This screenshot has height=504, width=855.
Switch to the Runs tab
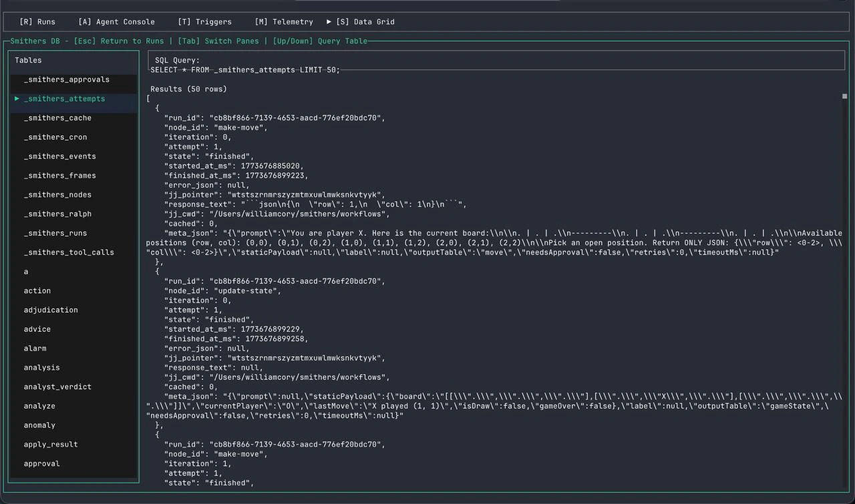(x=37, y=21)
